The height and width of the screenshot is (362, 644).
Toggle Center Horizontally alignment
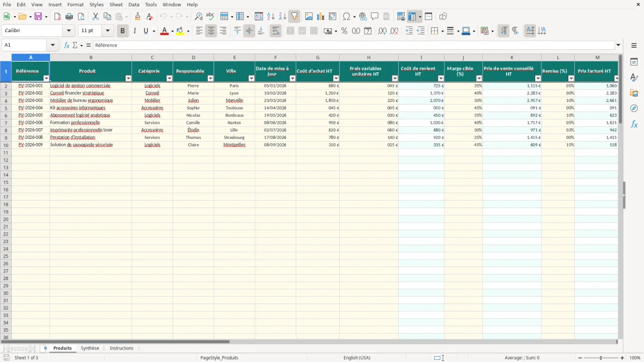[x=211, y=31]
